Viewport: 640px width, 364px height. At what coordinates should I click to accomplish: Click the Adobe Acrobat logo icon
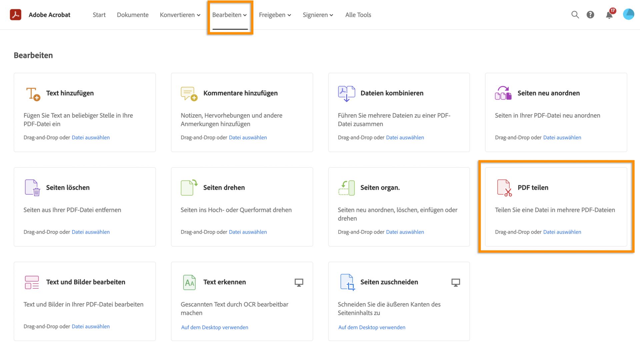(x=16, y=15)
